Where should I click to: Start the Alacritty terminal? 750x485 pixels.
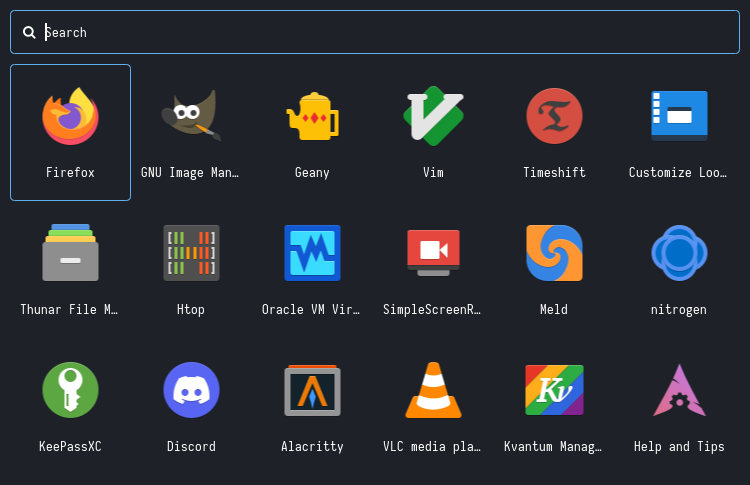312,390
